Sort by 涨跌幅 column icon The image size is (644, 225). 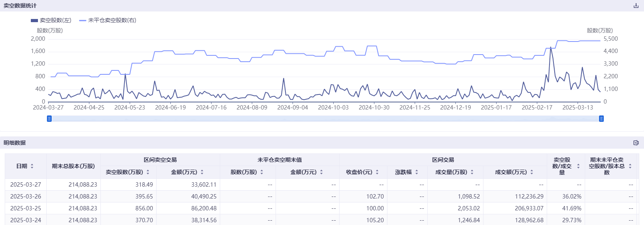[417, 172]
